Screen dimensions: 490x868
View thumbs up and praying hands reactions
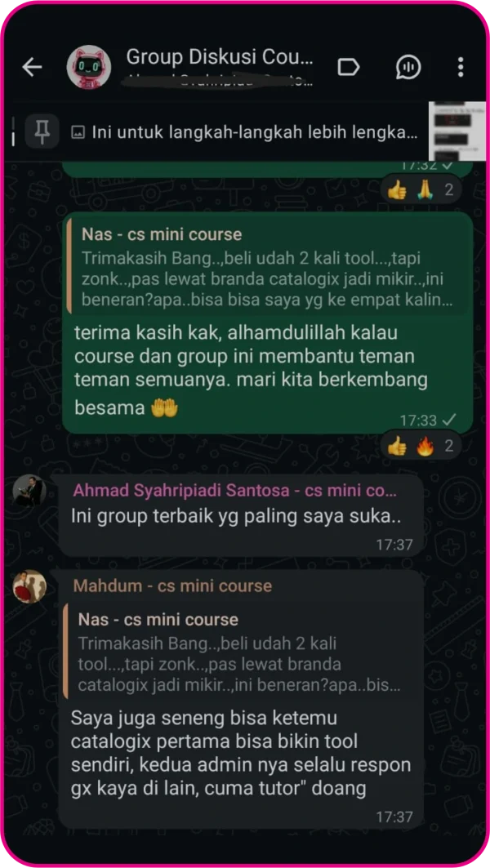(422, 190)
